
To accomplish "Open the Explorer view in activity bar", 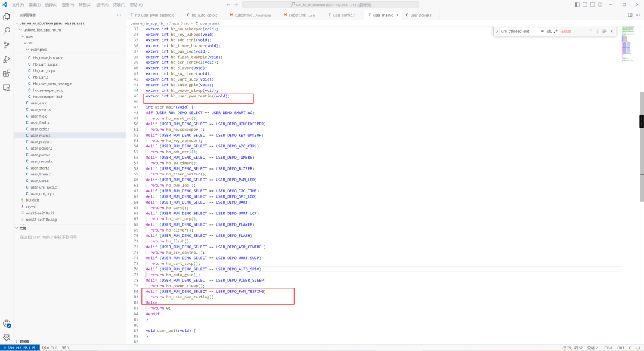I will 7,17.
